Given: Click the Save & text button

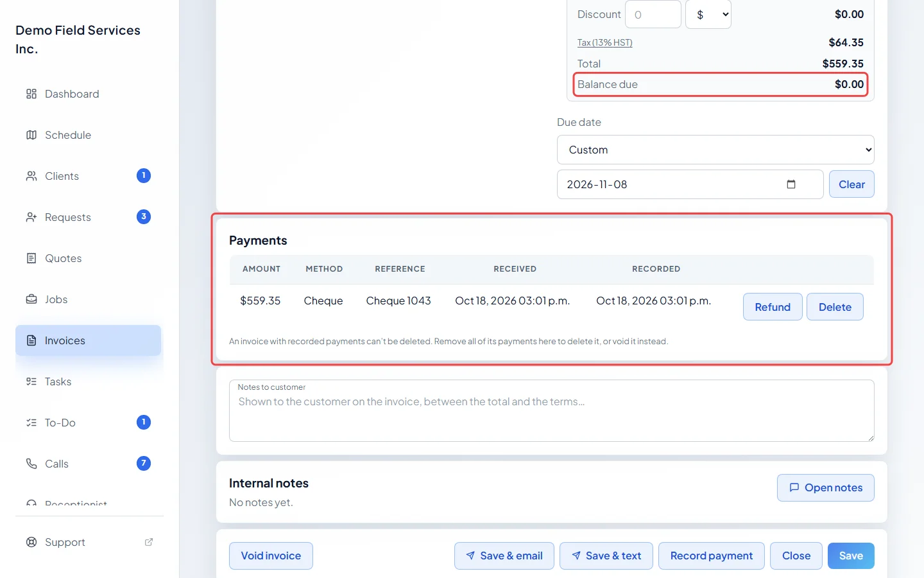Looking at the screenshot, I should pos(606,556).
